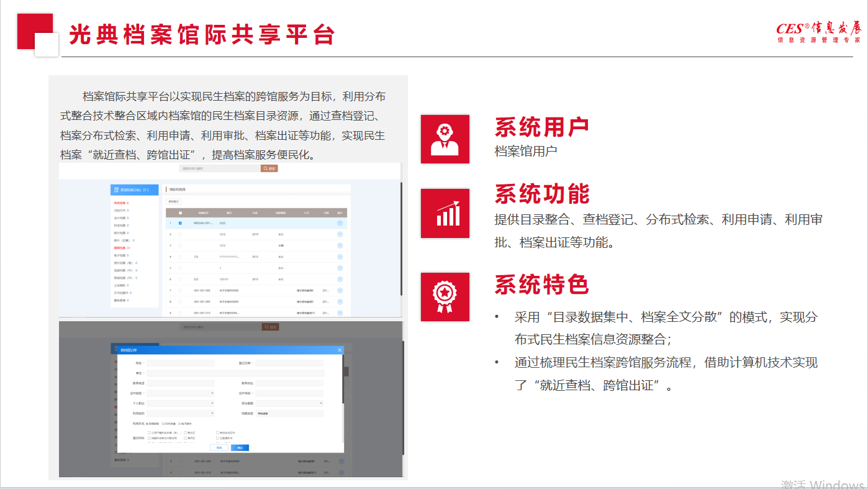
Task: Click the action icon on row 4 (123)
Action: coord(340,257)
